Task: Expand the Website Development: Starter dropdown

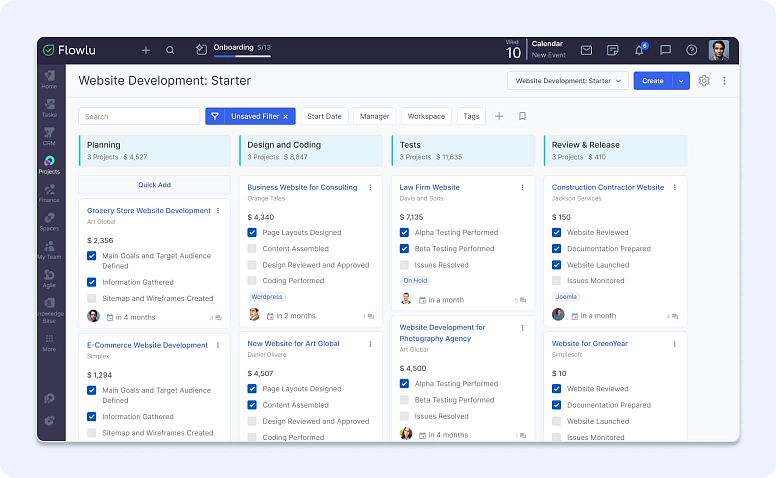Action: click(x=567, y=81)
